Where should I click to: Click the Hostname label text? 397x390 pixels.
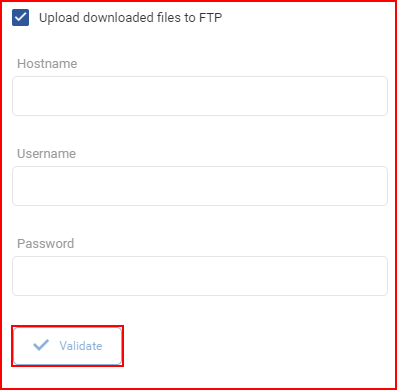coord(47,63)
